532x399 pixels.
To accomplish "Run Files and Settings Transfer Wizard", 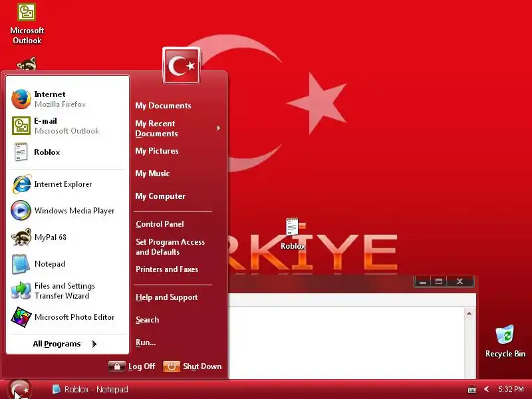I will (x=67, y=291).
